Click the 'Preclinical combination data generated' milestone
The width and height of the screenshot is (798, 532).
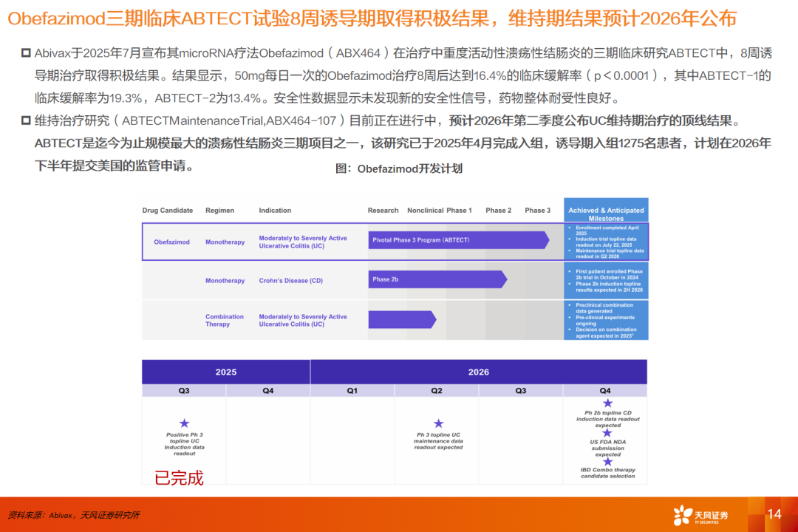(604, 308)
